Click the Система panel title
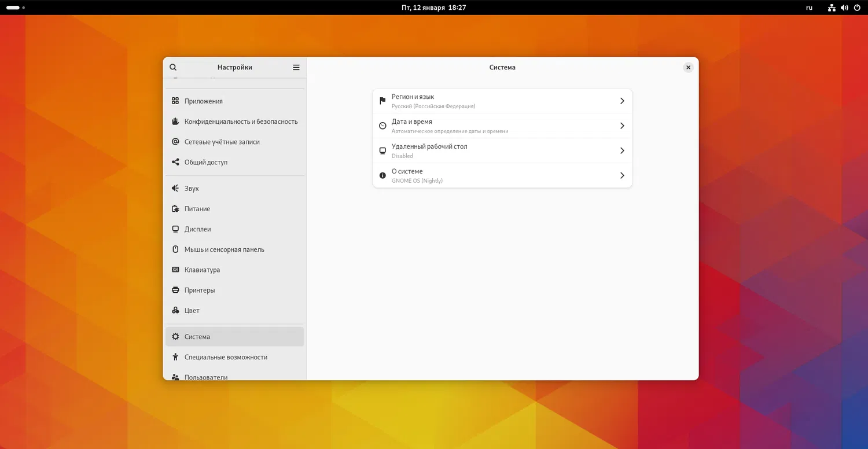Screen dimensions: 868x449 tap(502, 67)
